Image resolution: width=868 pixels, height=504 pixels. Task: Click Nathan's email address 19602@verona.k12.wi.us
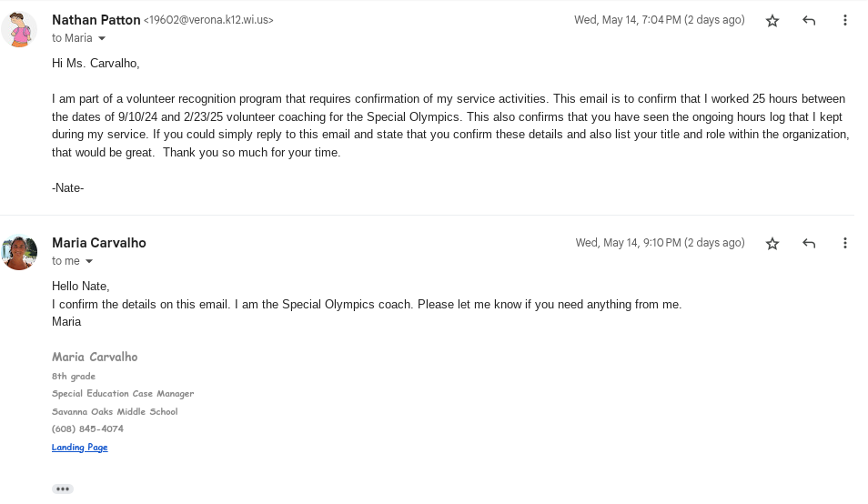pos(208,20)
